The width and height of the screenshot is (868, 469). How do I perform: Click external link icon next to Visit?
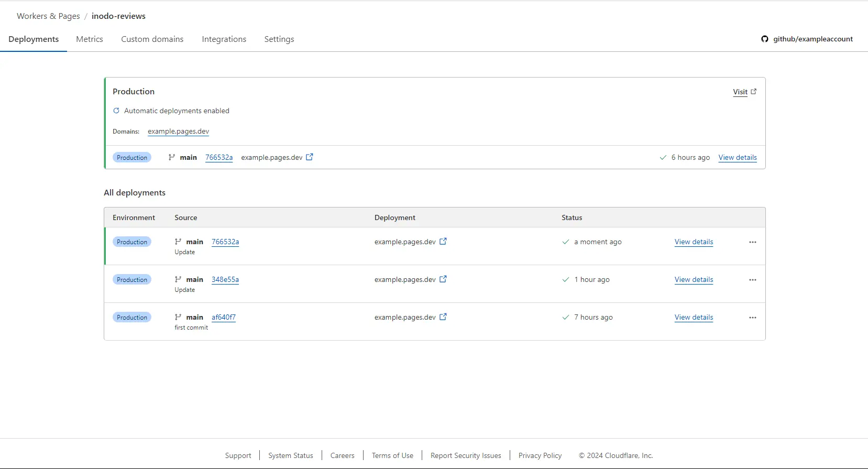[753, 92]
